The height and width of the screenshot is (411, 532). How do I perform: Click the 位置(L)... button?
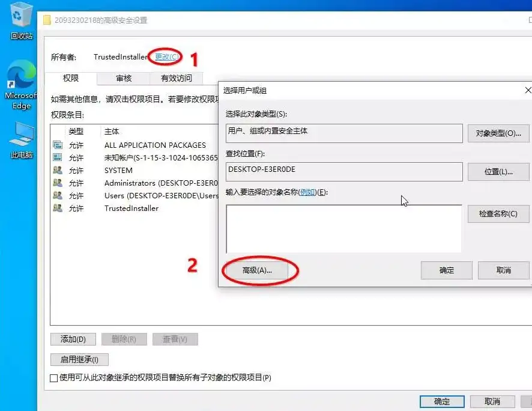[498, 172]
